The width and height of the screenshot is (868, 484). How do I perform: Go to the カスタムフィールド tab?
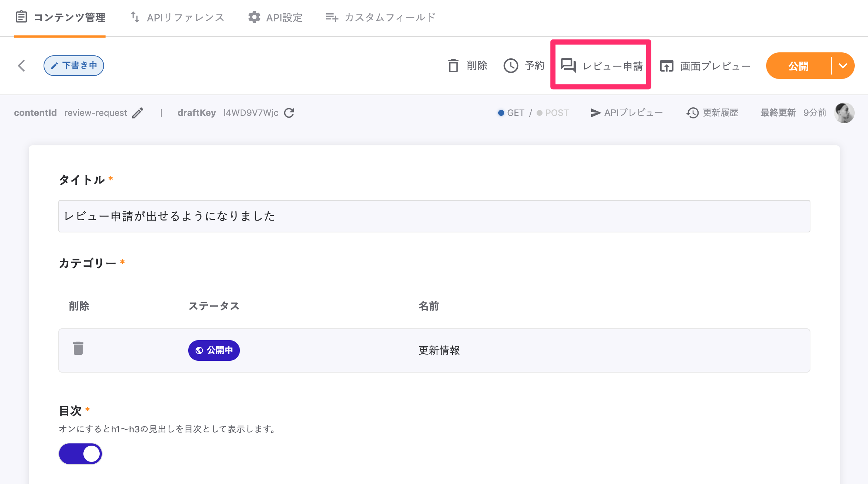pos(381,17)
